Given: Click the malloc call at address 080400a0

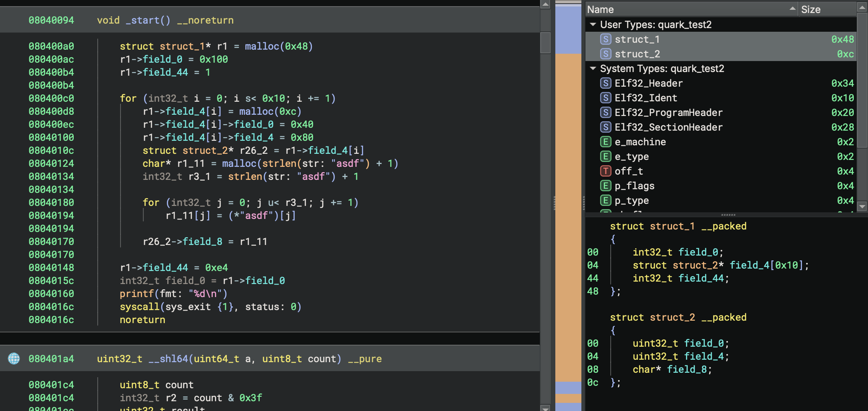Looking at the screenshot, I should [262, 46].
